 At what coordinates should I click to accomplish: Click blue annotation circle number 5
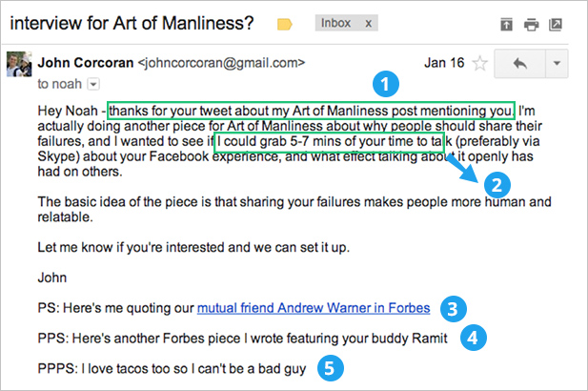point(329,367)
